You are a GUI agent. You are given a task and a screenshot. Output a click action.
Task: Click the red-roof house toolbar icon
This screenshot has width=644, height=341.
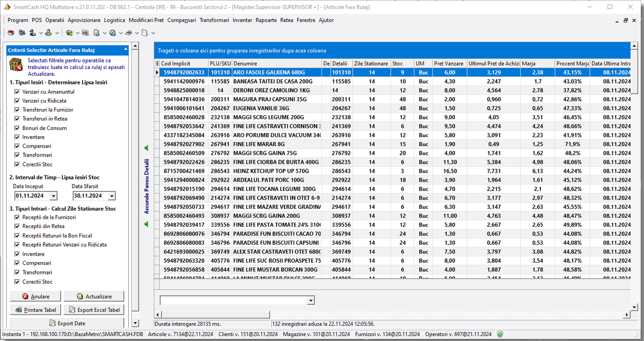point(11,33)
